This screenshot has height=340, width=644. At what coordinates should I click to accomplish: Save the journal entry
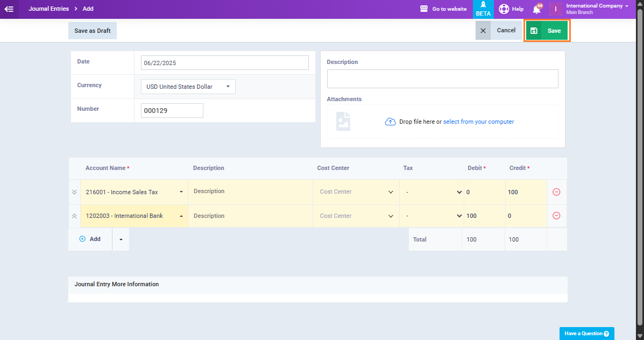(547, 31)
